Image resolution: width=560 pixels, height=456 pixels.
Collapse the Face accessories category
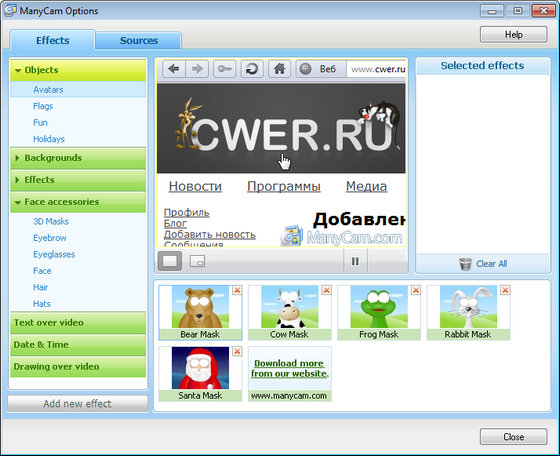pyautogui.click(x=78, y=202)
